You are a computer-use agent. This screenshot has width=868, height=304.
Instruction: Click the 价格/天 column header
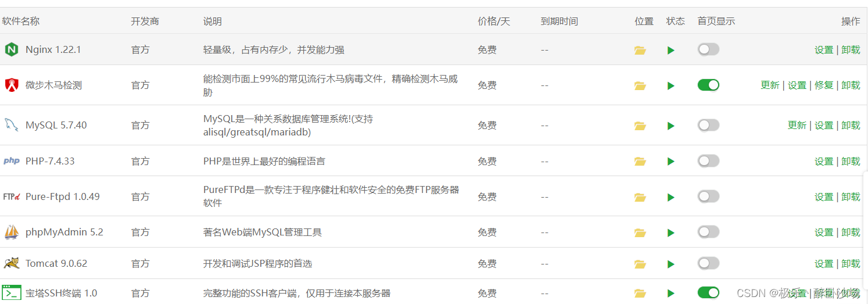(x=494, y=22)
